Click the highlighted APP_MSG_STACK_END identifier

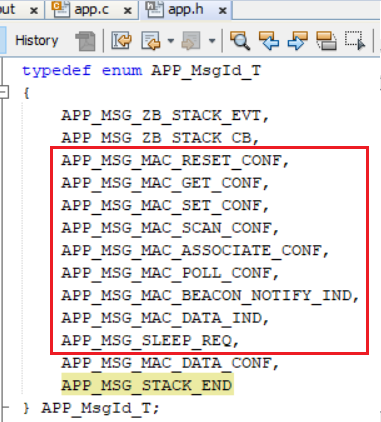pyautogui.click(x=147, y=385)
